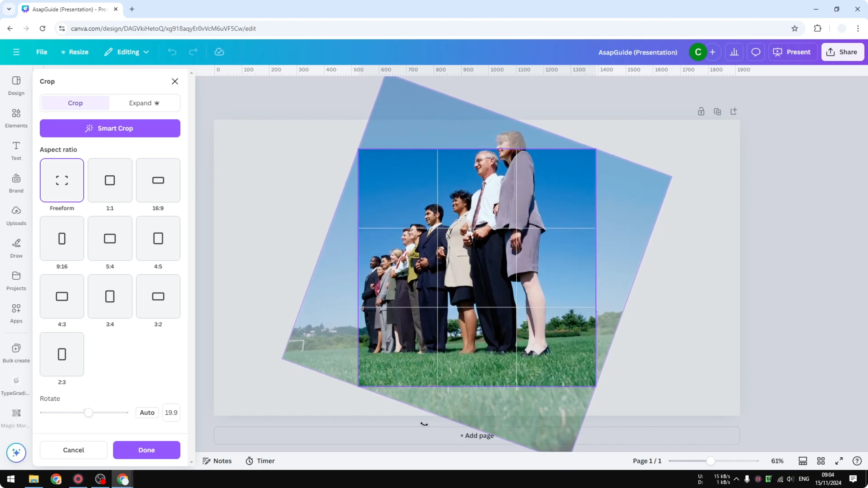
Task: Open the Uploads panel
Action: click(x=16, y=215)
